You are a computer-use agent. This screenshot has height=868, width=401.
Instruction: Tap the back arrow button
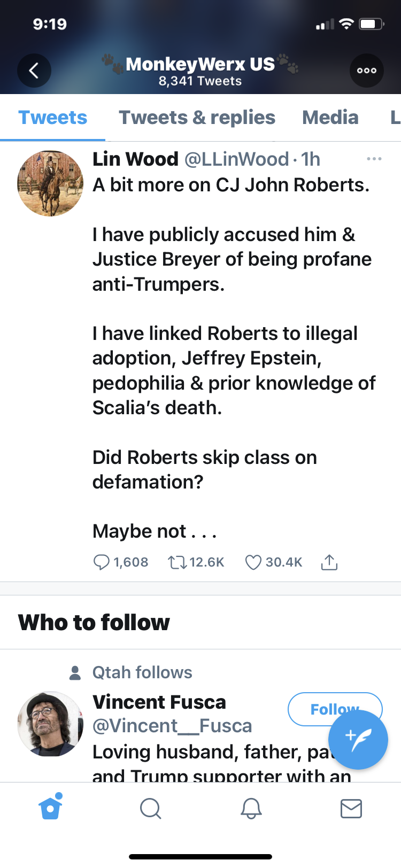coord(34,71)
